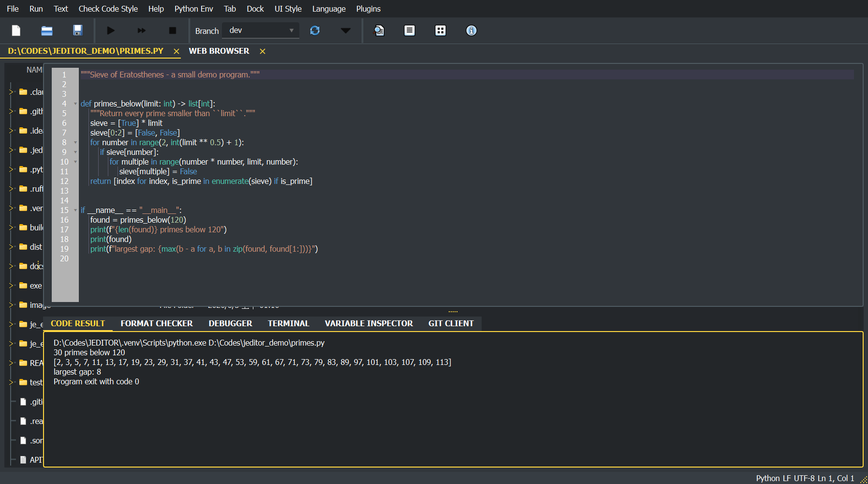Image resolution: width=868 pixels, height=484 pixels.
Task: Open the Python Env menu
Action: (194, 9)
